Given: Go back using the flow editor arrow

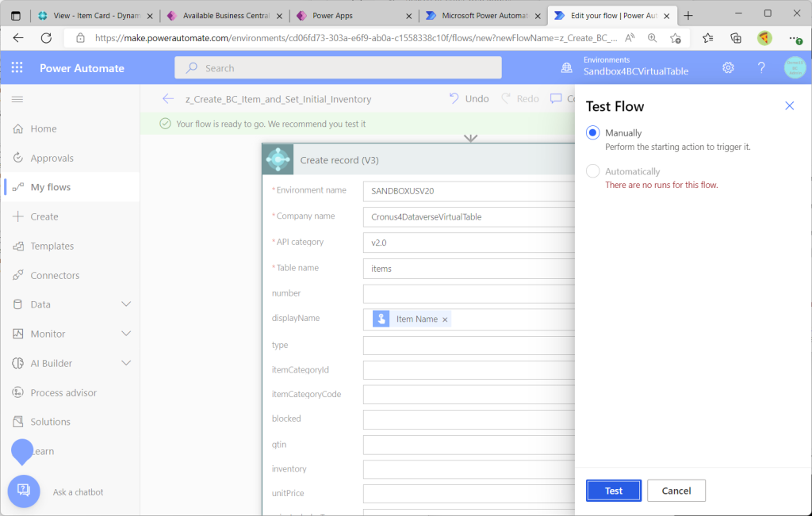Looking at the screenshot, I should (168, 98).
